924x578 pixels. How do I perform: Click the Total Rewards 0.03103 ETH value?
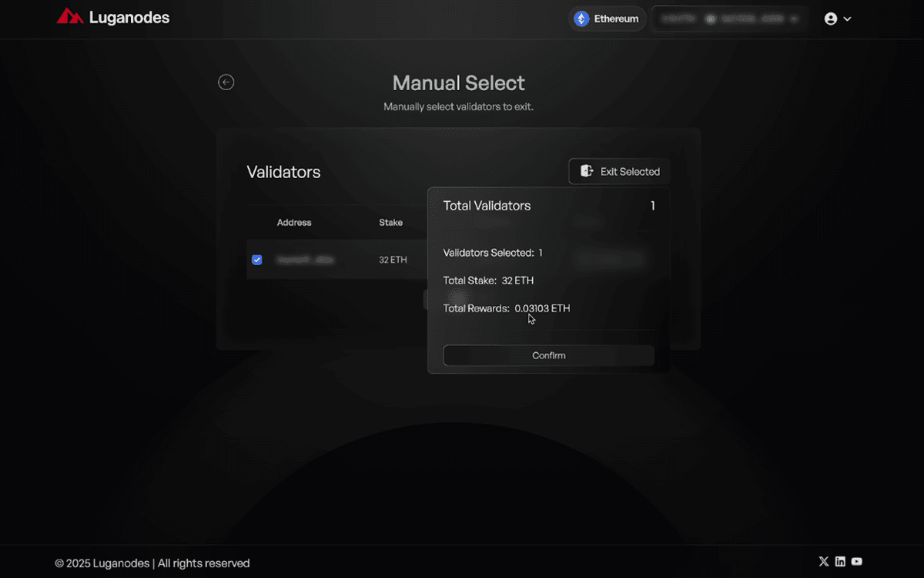542,308
